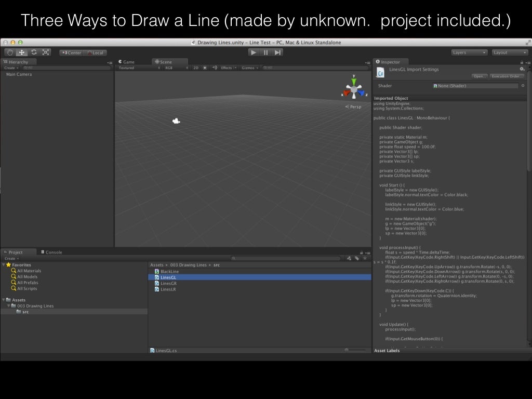Image resolution: width=532 pixels, height=399 pixels.
Task: Click 003 Drawing Lines in breadcrumb
Action: [x=188, y=265]
